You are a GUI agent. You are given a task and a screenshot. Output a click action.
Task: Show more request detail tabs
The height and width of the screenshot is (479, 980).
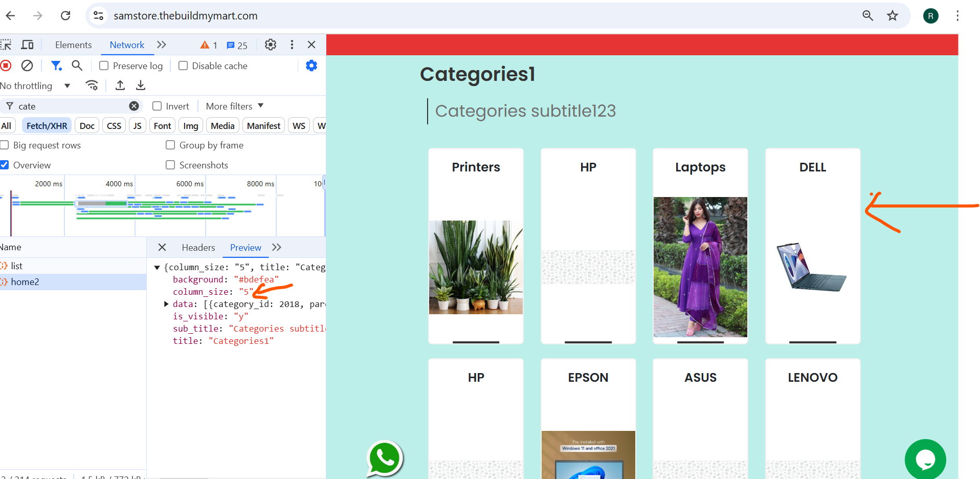pyautogui.click(x=277, y=247)
